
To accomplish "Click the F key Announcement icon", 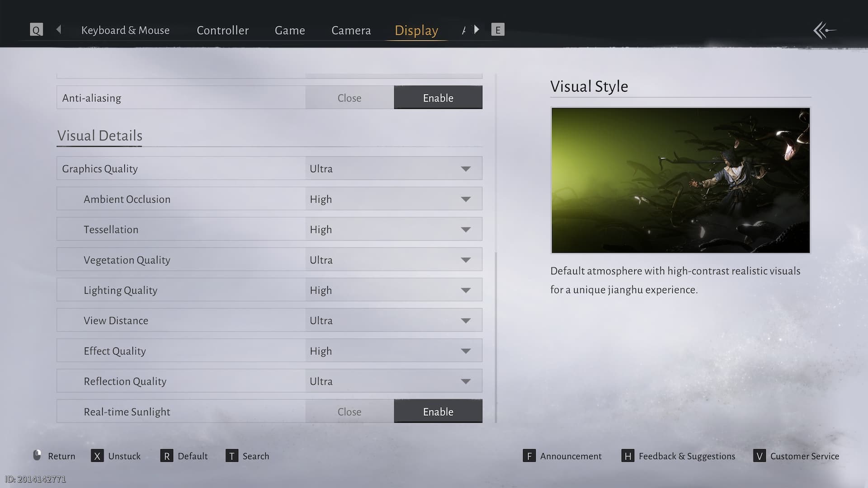I will pyautogui.click(x=529, y=456).
